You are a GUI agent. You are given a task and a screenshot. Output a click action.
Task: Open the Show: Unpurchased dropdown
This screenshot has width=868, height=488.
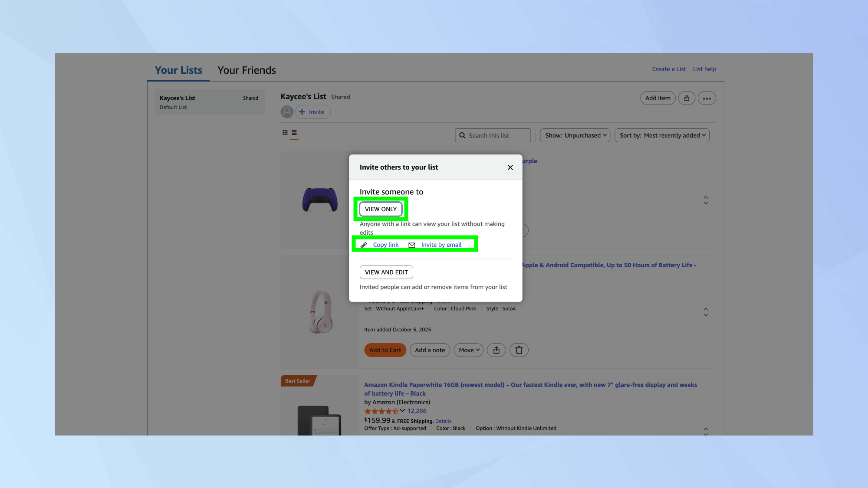575,135
